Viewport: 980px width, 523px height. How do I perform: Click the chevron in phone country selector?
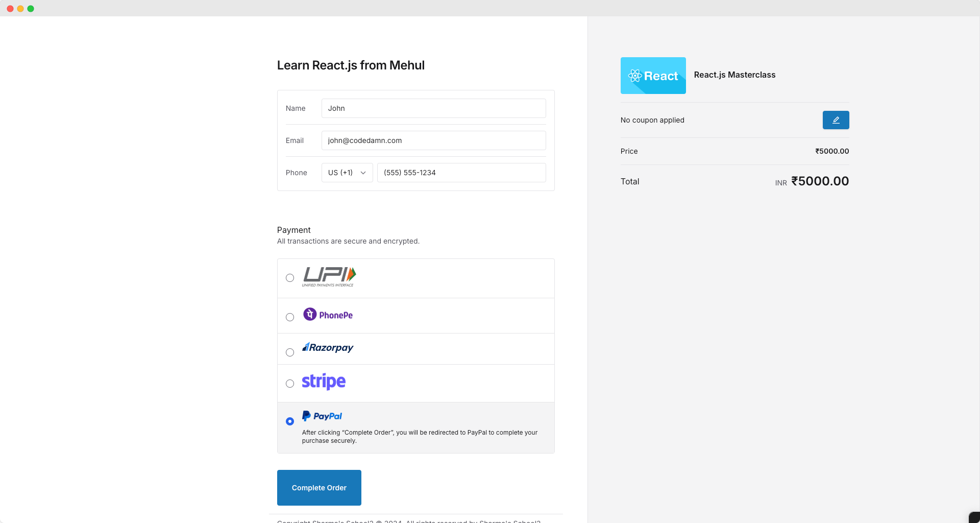click(363, 173)
